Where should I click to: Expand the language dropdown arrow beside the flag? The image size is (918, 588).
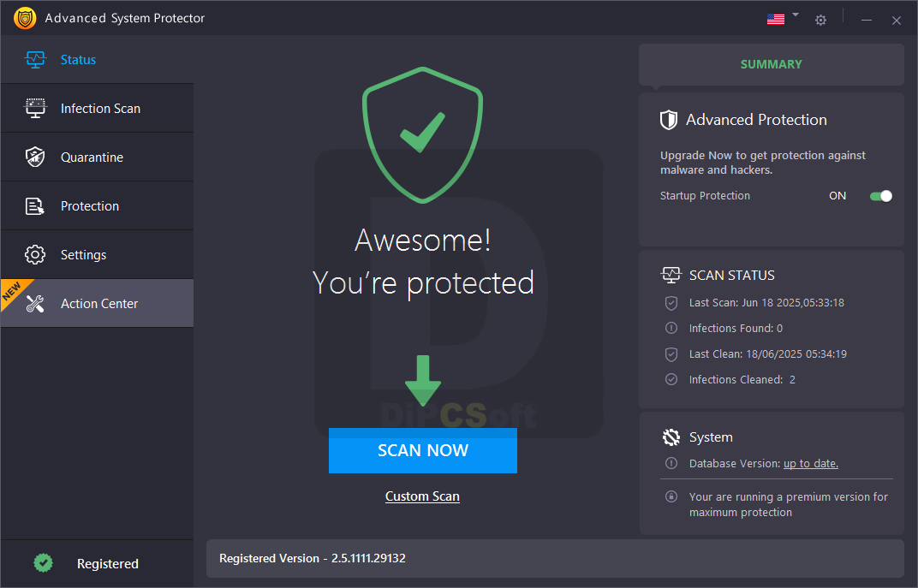pos(795,14)
